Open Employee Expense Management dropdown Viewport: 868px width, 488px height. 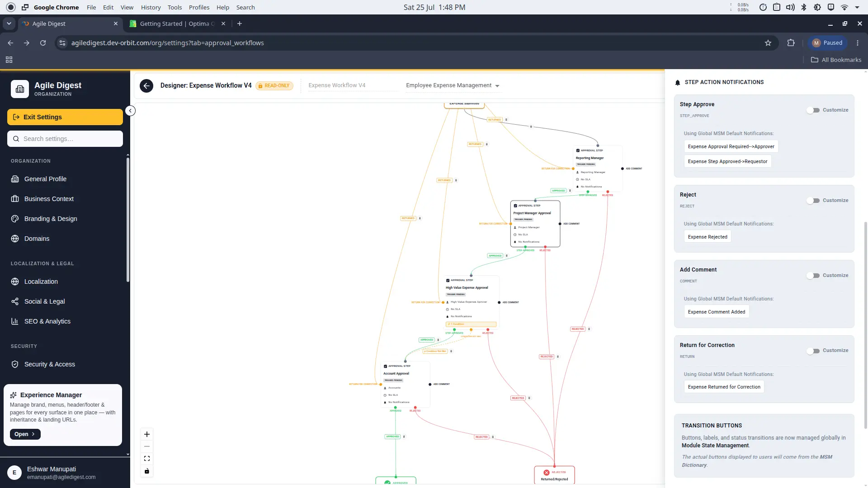[453, 85]
